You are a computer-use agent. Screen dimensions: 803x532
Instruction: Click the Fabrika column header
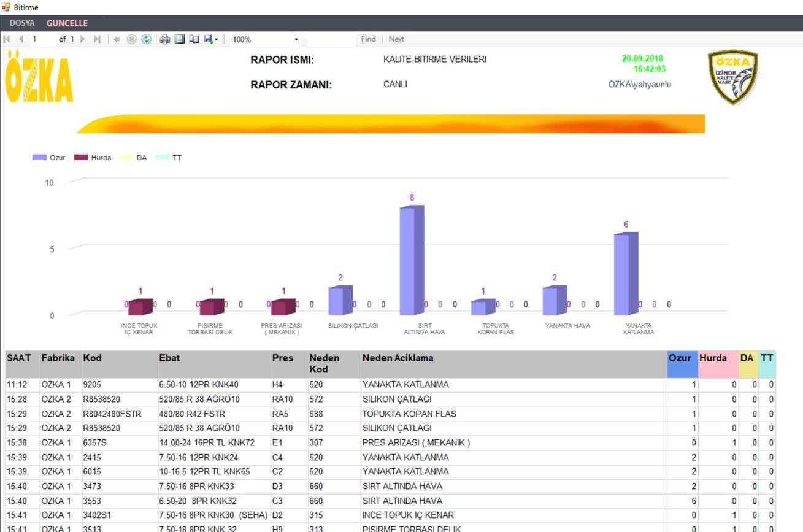(x=60, y=364)
